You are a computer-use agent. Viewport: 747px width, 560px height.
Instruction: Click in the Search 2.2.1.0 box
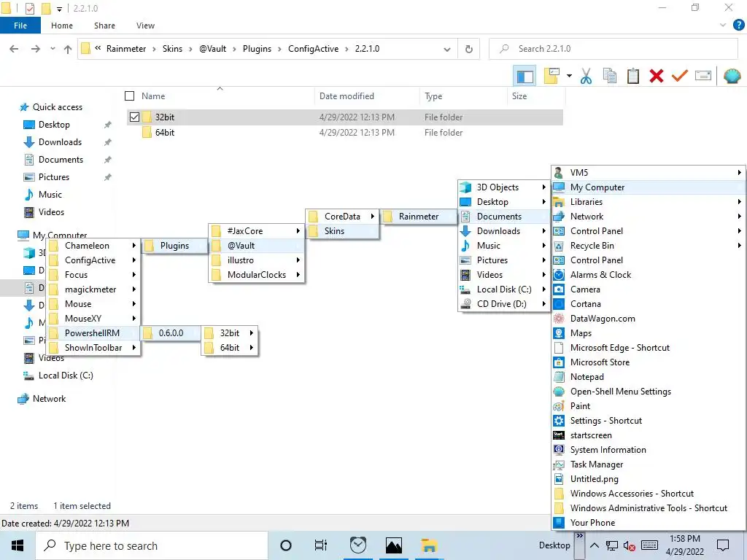coord(614,49)
